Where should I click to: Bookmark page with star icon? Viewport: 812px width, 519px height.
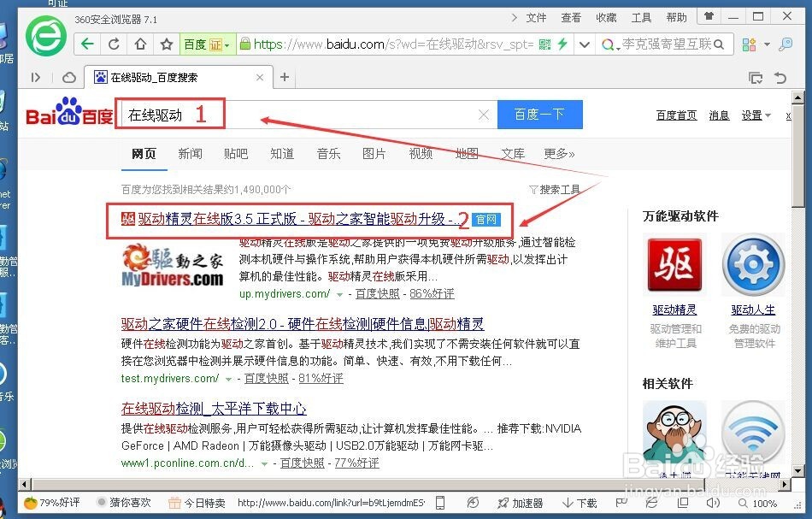tap(166, 44)
